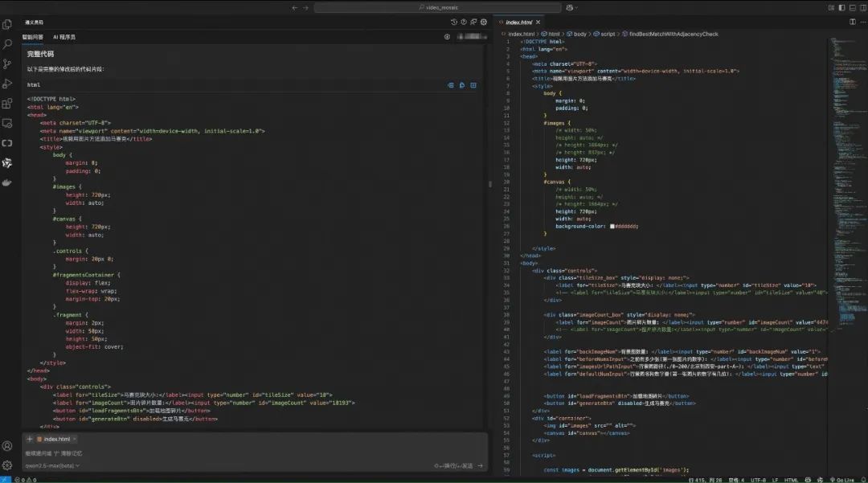Click the 完整代码 heading text
Screen dimensions: 868x483
(40, 54)
